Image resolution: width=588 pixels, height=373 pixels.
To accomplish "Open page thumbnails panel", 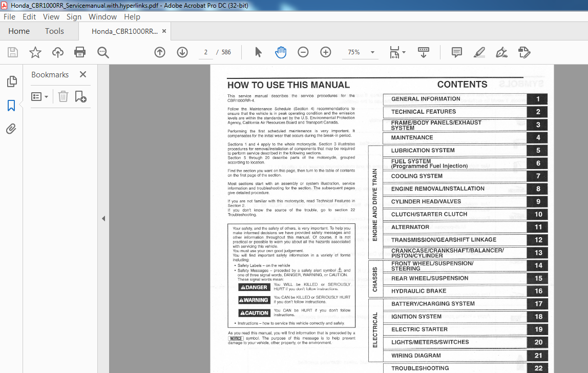I will tap(12, 81).
